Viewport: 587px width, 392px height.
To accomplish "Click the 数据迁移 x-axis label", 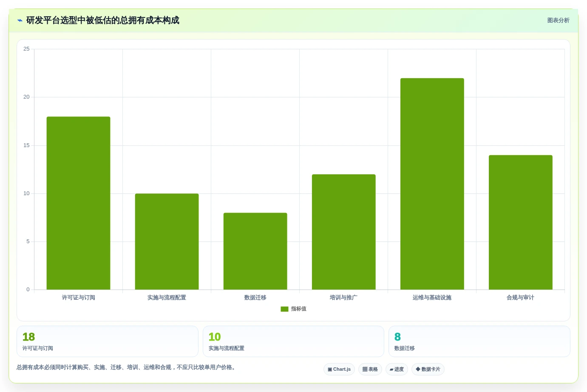I will [x=255, y=298].
